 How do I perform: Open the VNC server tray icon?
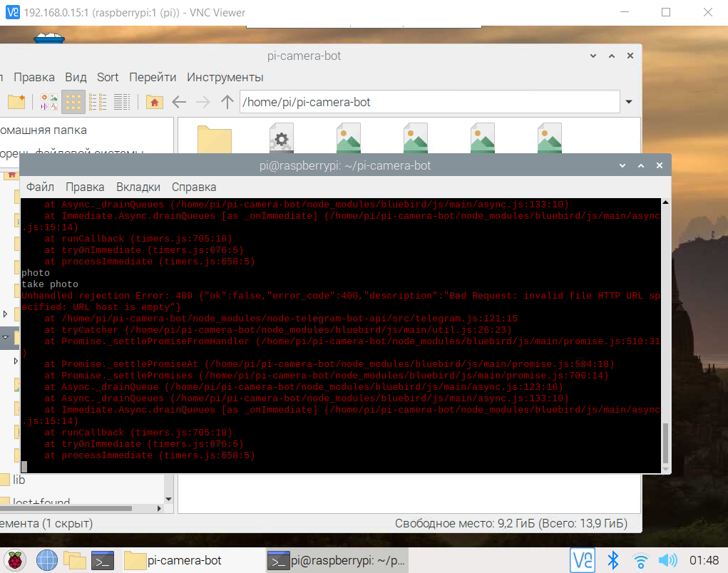click(x=583, y=560)
